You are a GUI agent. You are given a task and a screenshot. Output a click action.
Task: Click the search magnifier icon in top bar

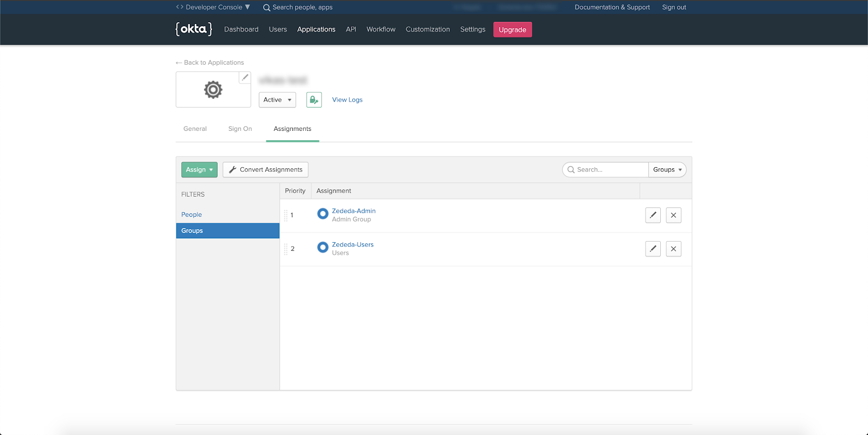click(x=266, y=8)
